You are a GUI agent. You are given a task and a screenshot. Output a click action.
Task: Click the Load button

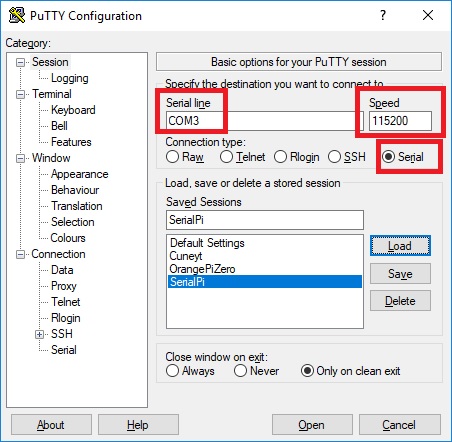[x=400, y=246]
